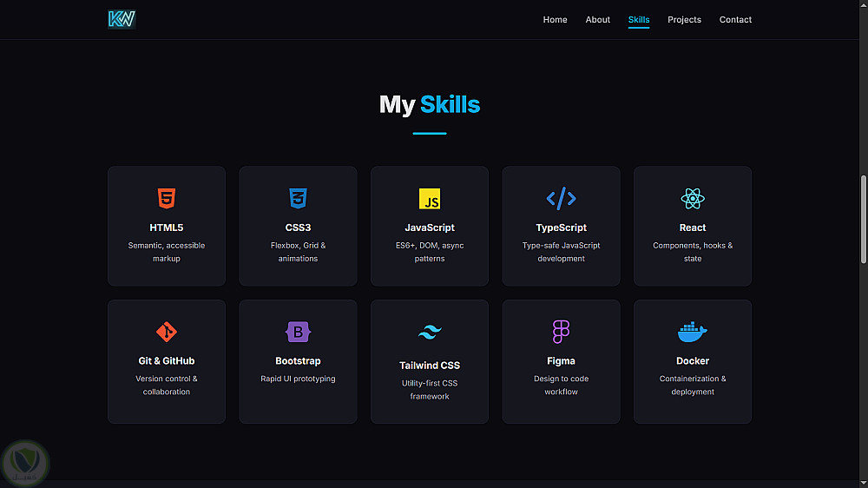
Task: Select the Skills nav item
Action: [x=639, y=19]
